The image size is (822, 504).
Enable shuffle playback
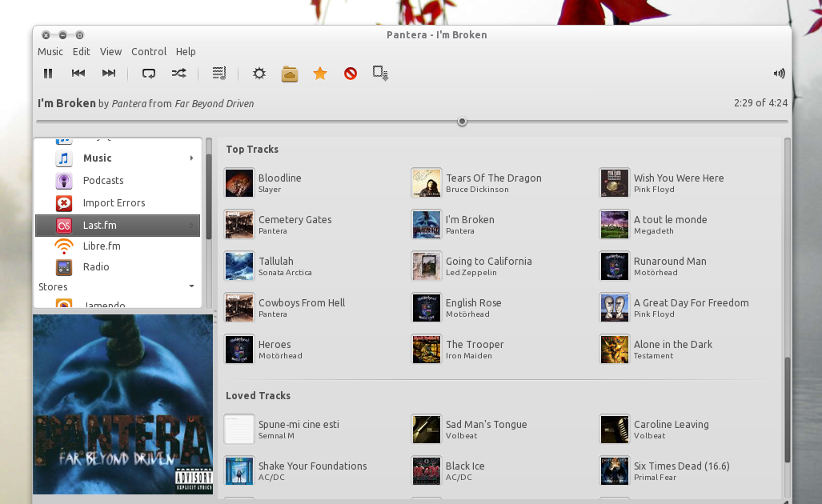[178, 73]
